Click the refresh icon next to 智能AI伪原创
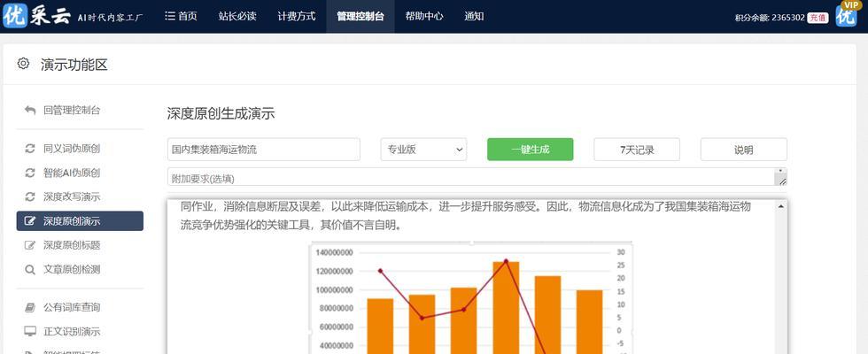The width and height of the screenshot is (868, 354). point(30,173)
